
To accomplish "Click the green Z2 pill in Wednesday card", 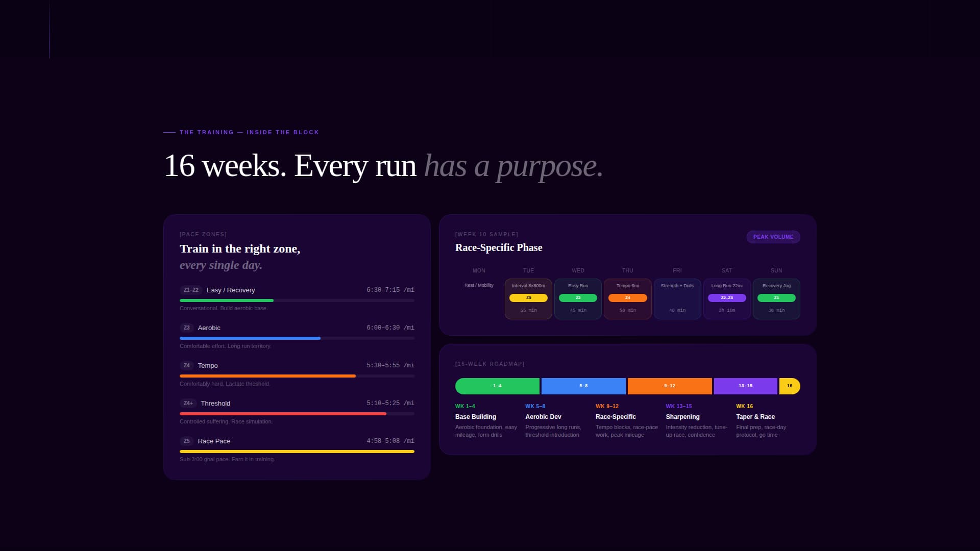I will coord(578,298).
